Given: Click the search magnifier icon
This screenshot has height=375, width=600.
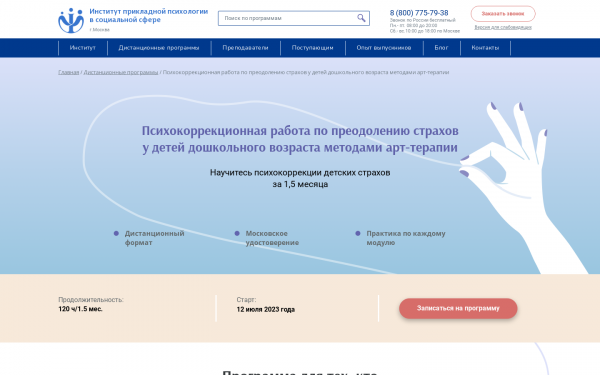Looking at the screenshot, I should [361, 18].
